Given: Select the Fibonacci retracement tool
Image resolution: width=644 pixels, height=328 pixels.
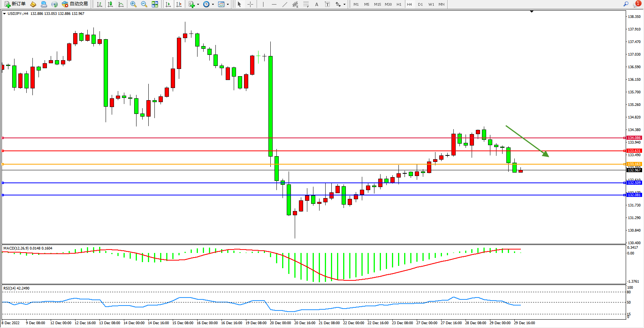Looking at the screenshot, I should click(306, 4).
